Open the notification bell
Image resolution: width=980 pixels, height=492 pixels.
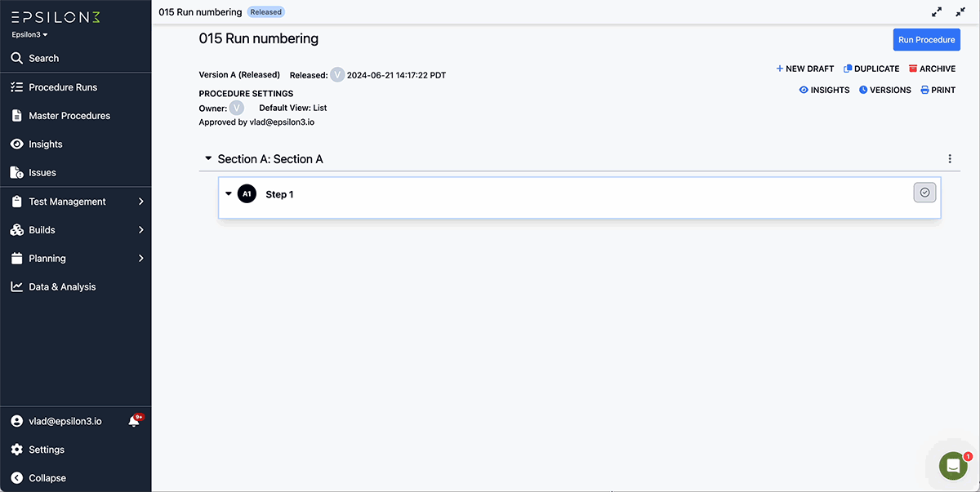coord(132,420)
